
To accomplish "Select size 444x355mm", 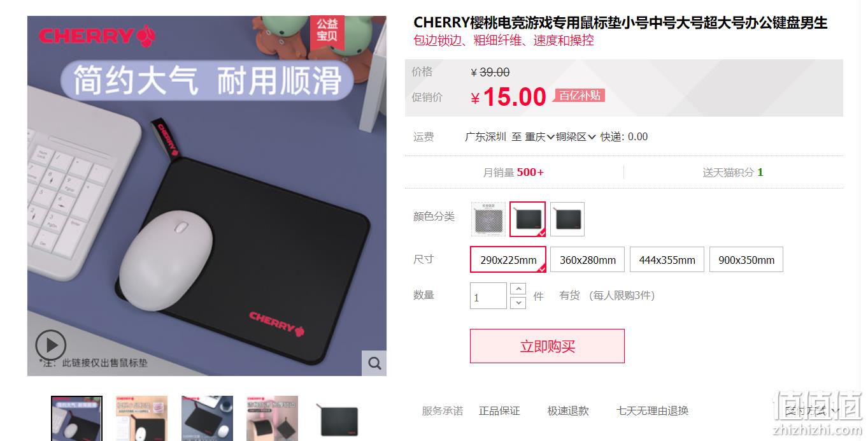I will click(x=667, y=259).
